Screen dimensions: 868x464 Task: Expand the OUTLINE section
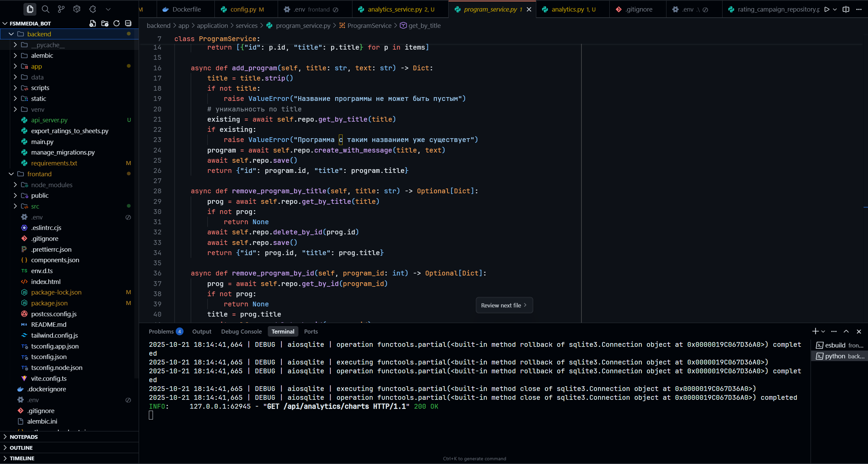click(21, 448)
